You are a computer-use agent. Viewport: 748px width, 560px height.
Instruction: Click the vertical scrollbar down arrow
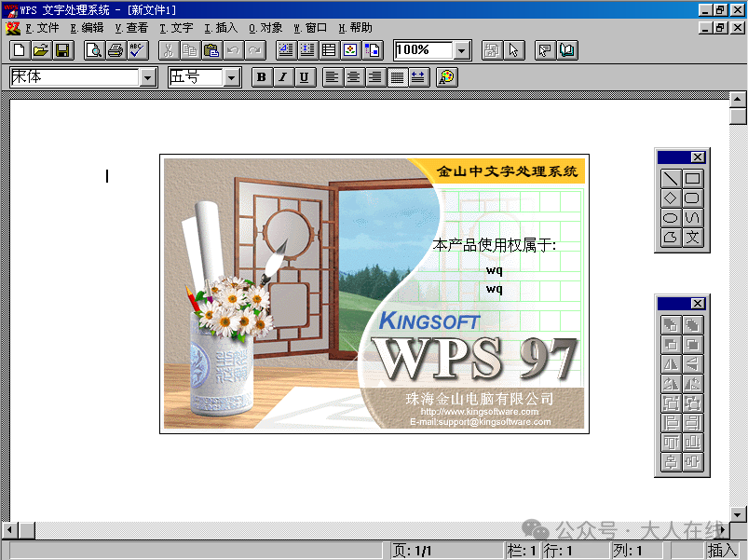click(x=738, y=514)
